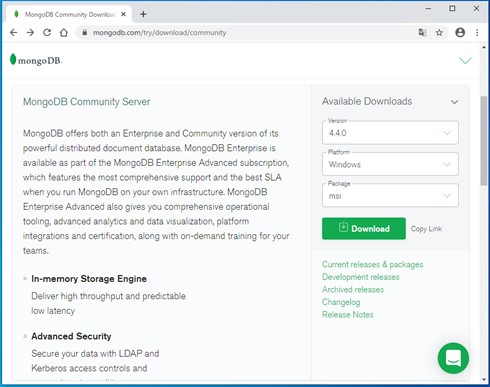Open Archived releases link
This screenshot has height=387, width=490.
[x=353, y=289]
